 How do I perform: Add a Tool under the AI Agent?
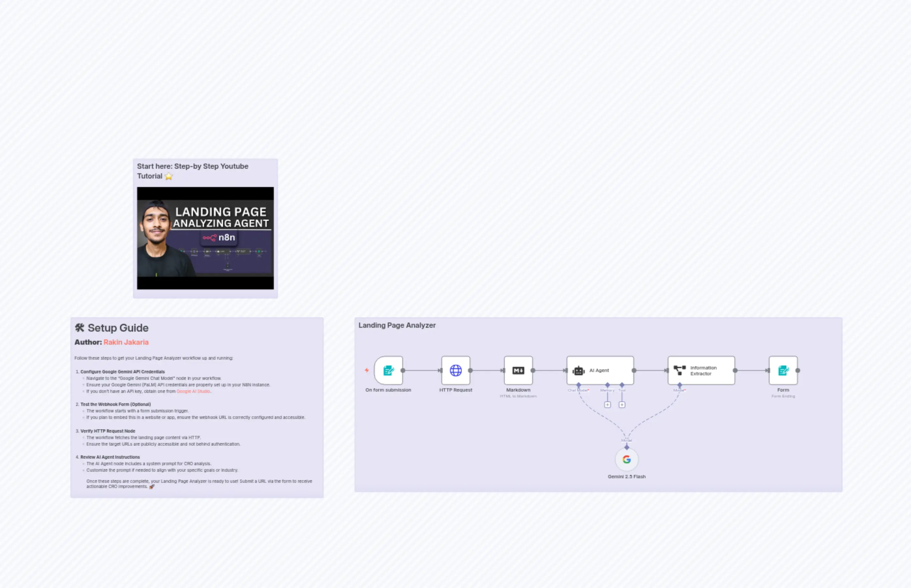pos(622,404)
